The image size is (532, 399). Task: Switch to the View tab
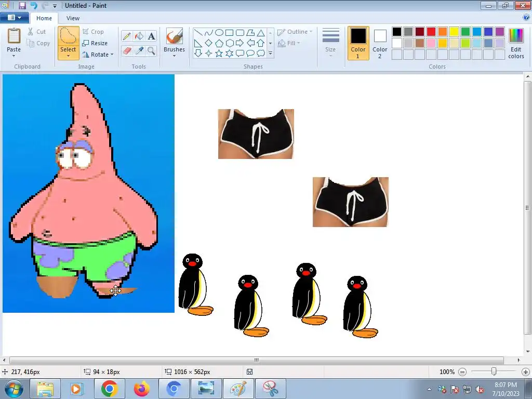(x=73, y=18)
